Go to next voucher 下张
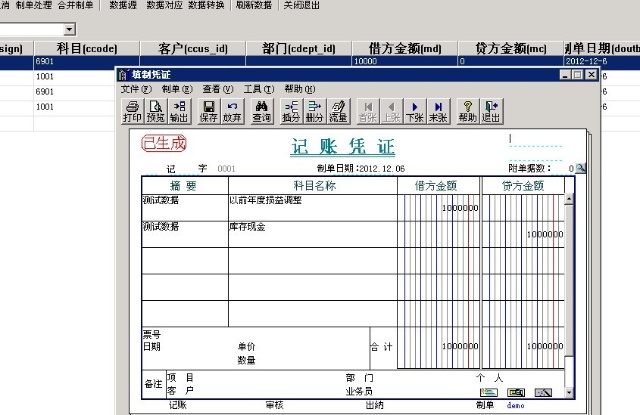 pyautogui.click(x=415, y=111)
